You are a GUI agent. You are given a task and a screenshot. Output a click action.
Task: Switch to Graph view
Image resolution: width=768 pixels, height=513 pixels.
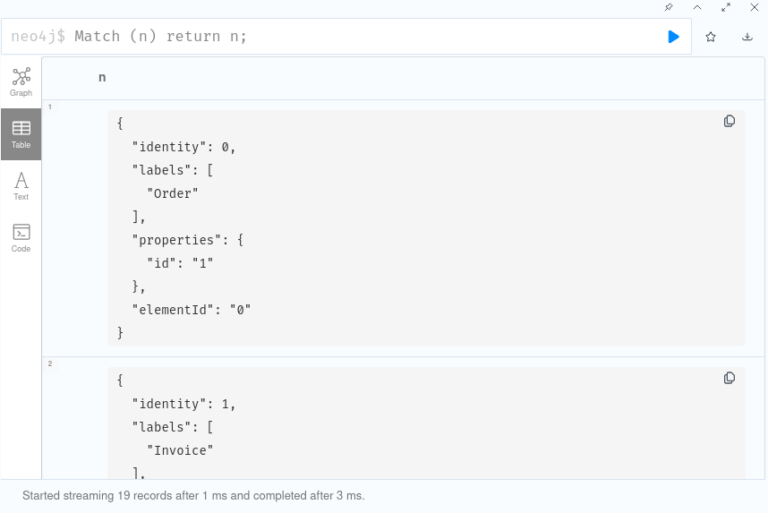(x=21, y=82)
